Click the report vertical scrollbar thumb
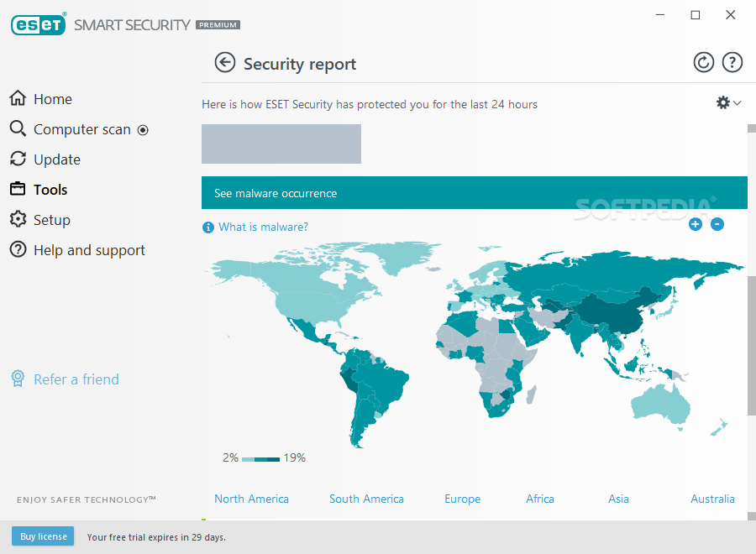Viewport: 756px width, 554px height. (x=752, y=346)
